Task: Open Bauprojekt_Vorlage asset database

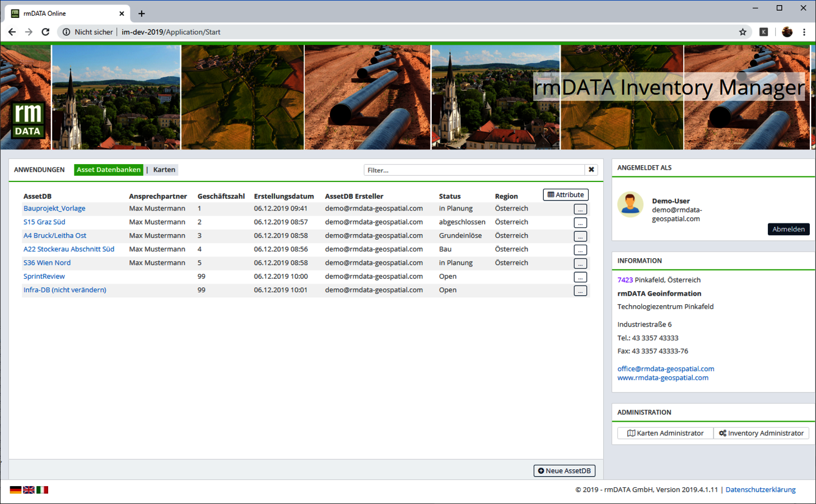Action: point(54,208)
